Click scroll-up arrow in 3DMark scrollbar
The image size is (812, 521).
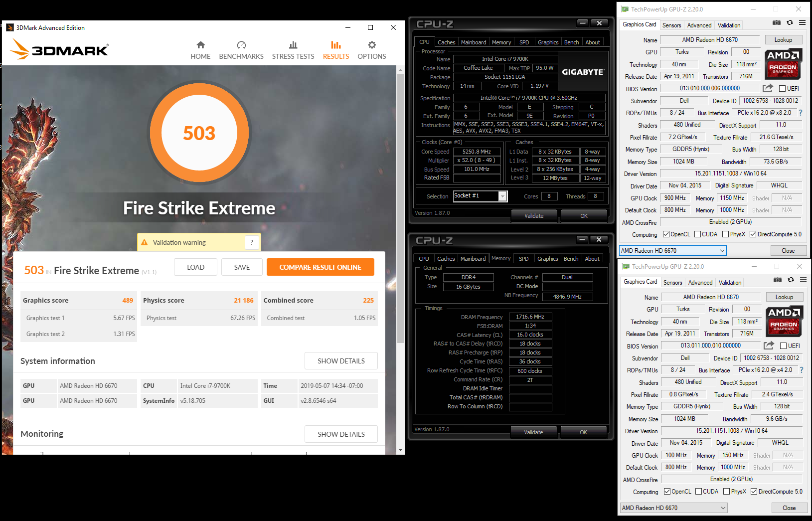click(x=400, y=70)
